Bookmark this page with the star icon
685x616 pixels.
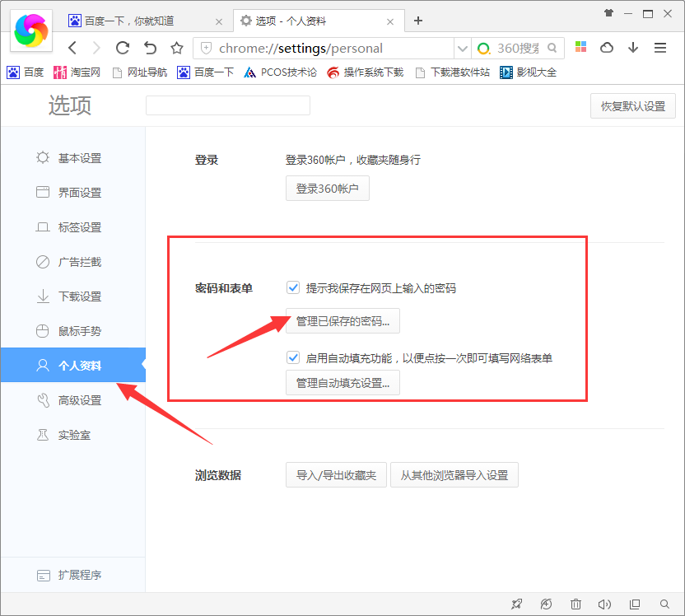click(176, 48)
